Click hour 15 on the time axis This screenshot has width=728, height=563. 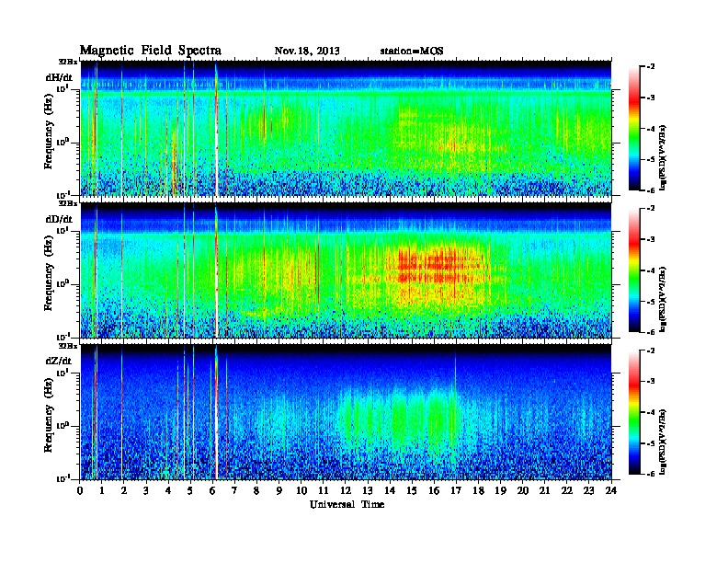point(412,491)
